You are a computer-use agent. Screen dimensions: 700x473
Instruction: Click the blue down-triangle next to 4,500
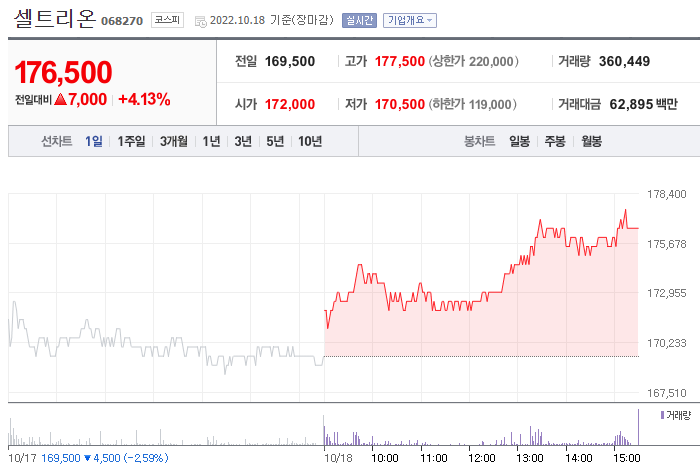point(88,458)
